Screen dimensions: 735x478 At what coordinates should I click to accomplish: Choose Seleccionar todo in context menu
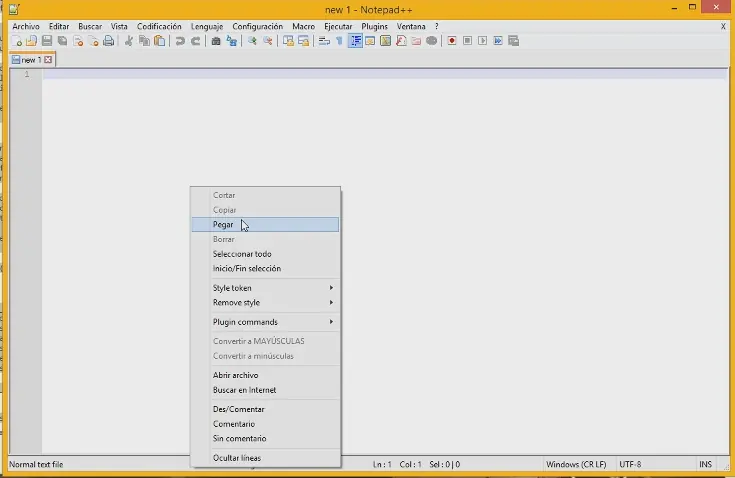pyautogui.click(x=265, y=254)
